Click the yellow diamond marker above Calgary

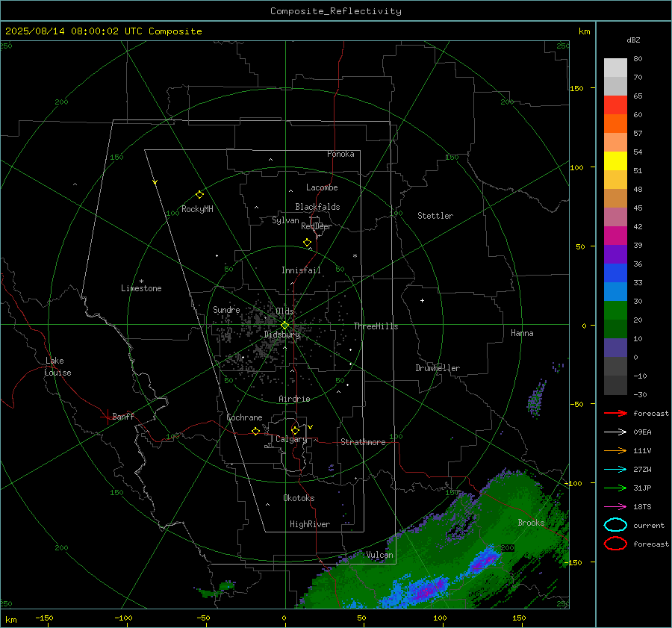click(295, 430)
